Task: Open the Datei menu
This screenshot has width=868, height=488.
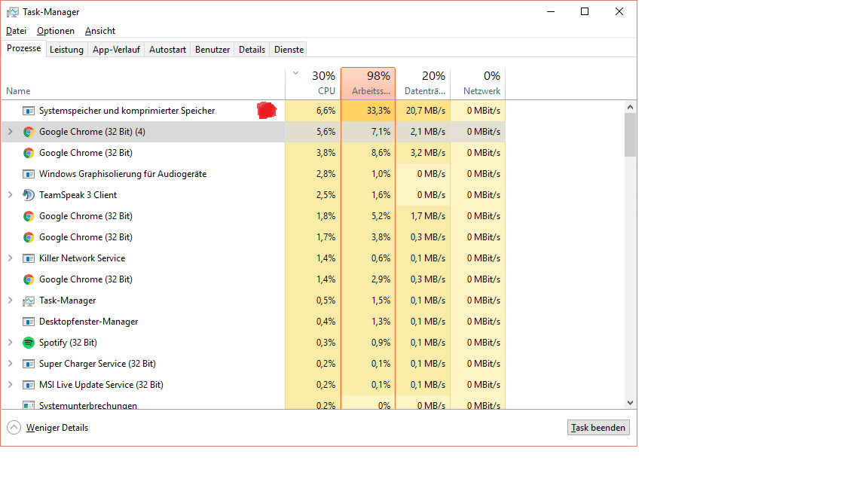Action: (x=16, y=31)
